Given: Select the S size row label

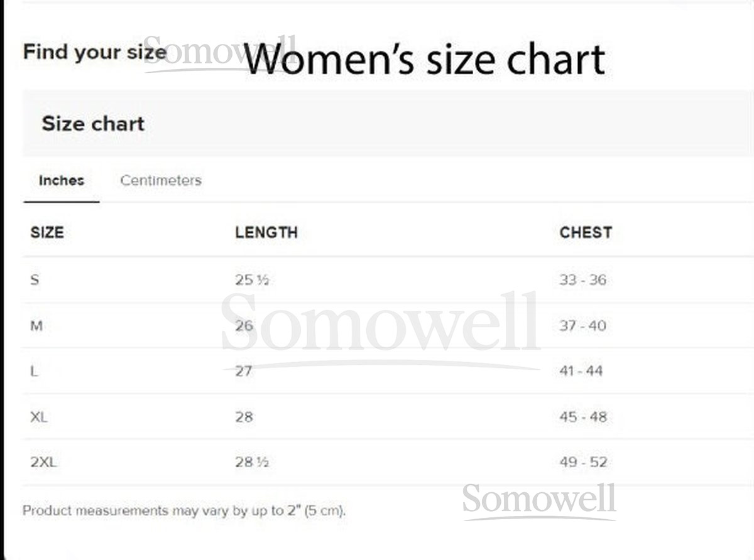Looking at the screenshot, I should (35, 280).
